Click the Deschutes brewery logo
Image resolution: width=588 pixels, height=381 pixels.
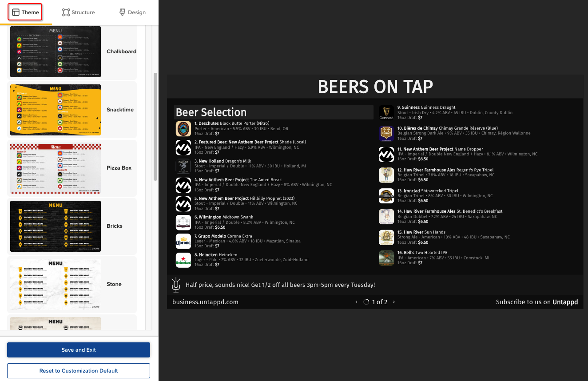coord(183,129)
